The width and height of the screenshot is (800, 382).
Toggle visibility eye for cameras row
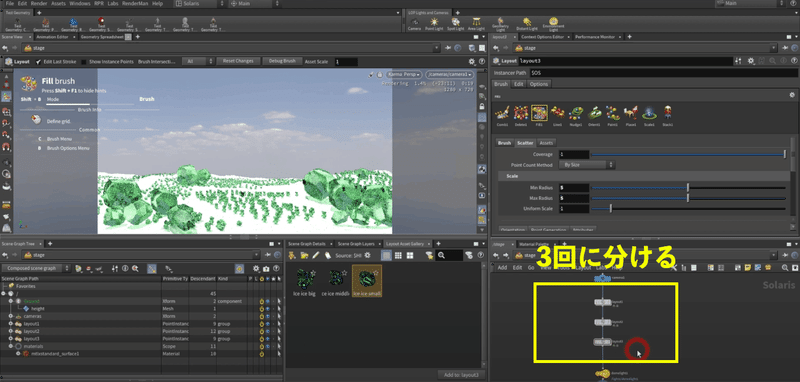click(x=268, y=316)
